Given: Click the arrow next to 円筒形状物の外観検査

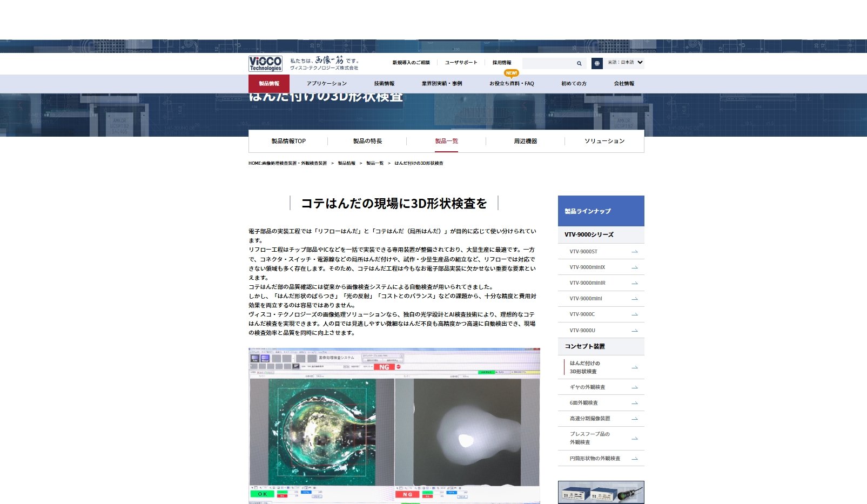Looking at the screenshot, I should [x=635, y=458].
